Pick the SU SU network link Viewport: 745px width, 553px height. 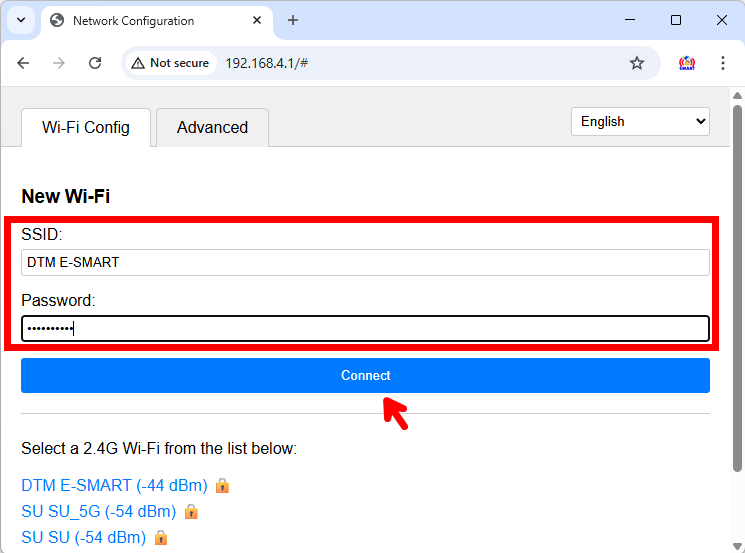[83, 537]
